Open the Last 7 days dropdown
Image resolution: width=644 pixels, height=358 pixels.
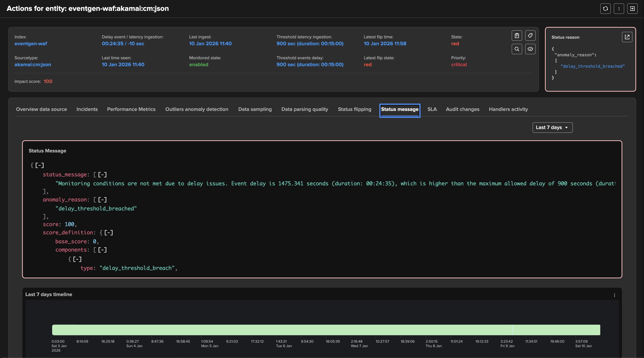[x=552, y=128]
